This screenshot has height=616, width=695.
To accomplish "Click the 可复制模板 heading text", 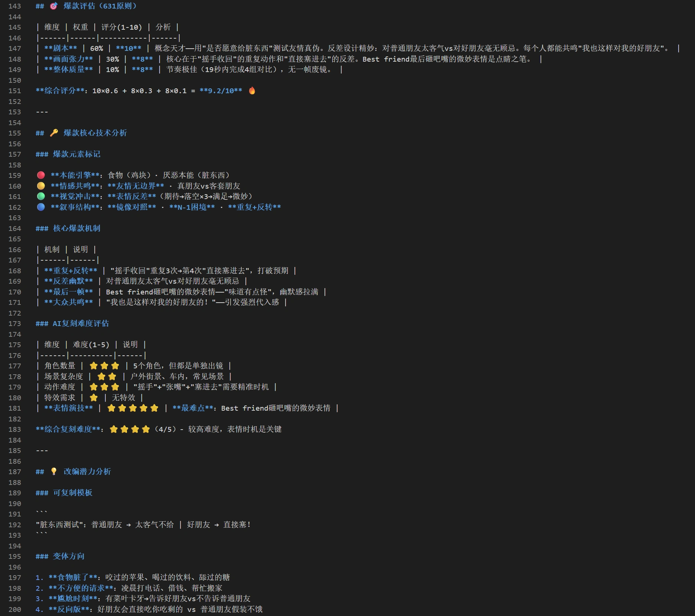I will [72, 493].
